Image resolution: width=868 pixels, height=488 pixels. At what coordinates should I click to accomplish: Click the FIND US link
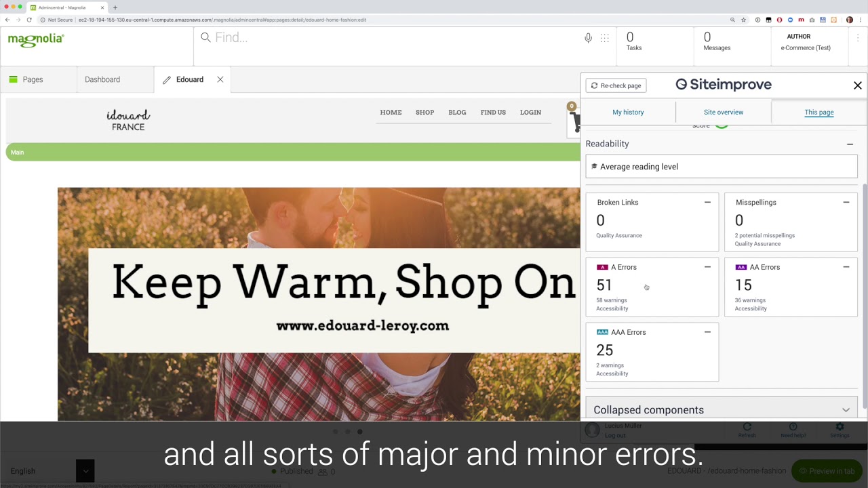493,113
